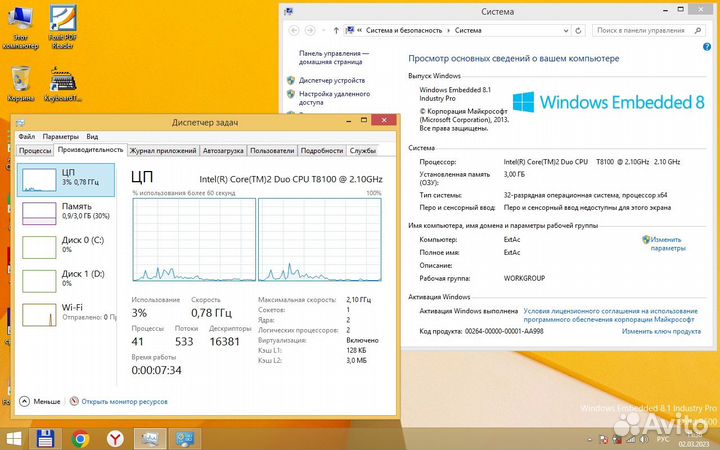Open the blue help question mark
This screenshot has width=720, height=450.
pos(707,47)
